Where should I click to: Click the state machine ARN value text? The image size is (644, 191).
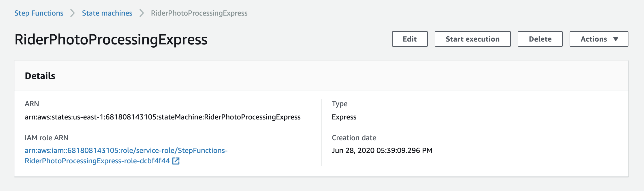163,117
